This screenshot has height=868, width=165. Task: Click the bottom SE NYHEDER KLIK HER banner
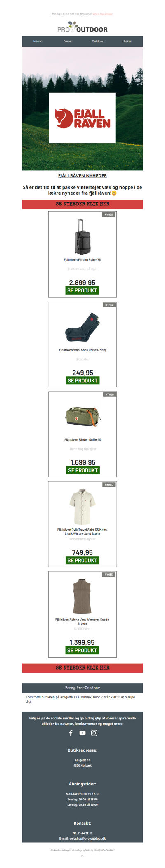point(82,668)
